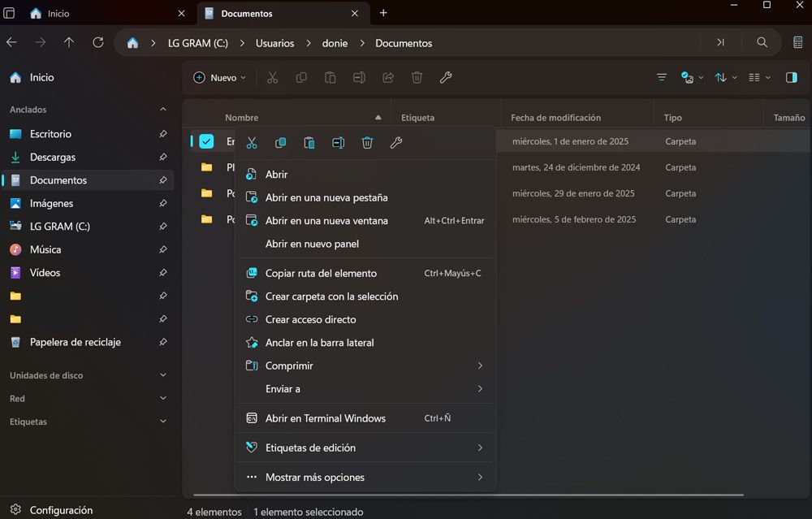Cut the item via the context menu scissors icon
This screenshot has width=812, height=519.
[252, 143]
